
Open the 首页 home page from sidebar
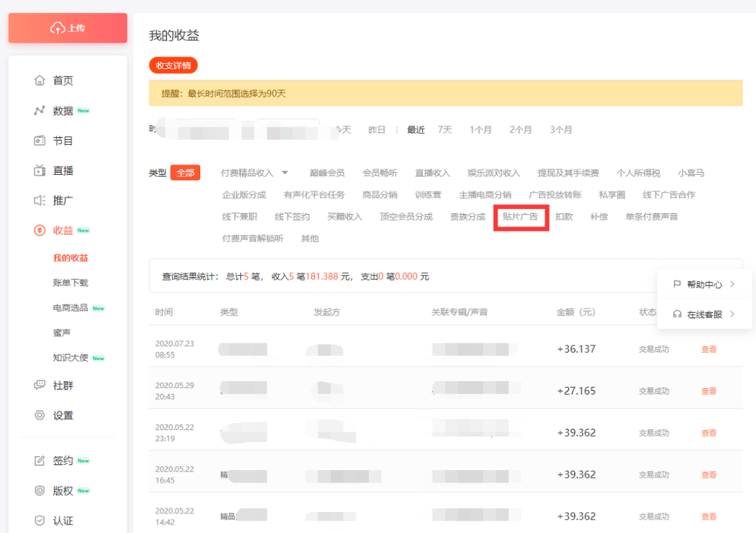coord(52,80)
